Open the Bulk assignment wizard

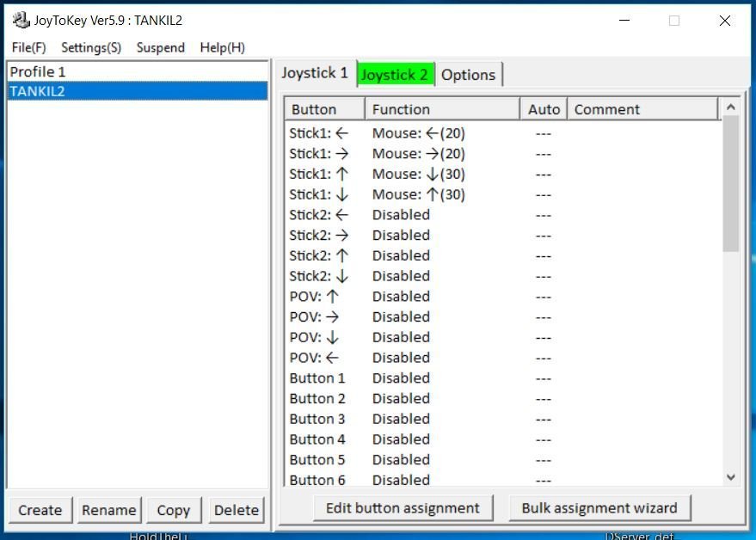[599, 508]
